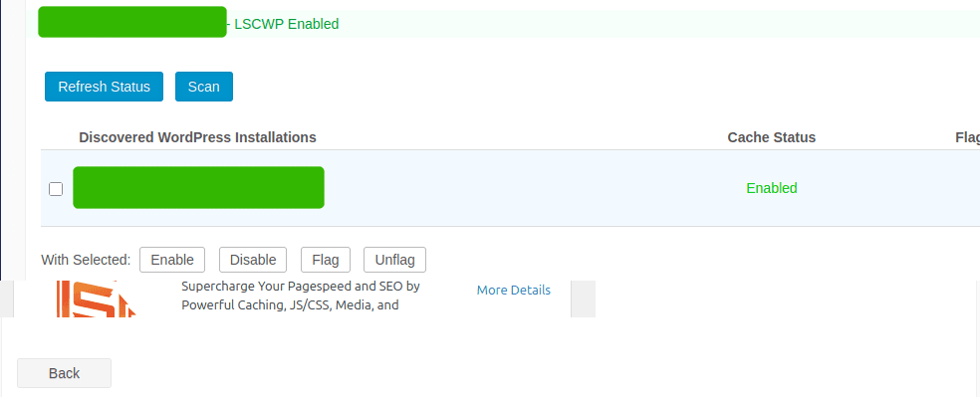Image resolution: width=980 pixels, height=397 pixels.
Task: Click the partially visible Flag column header
Action: pyautogui.click(x=967, y=137)
